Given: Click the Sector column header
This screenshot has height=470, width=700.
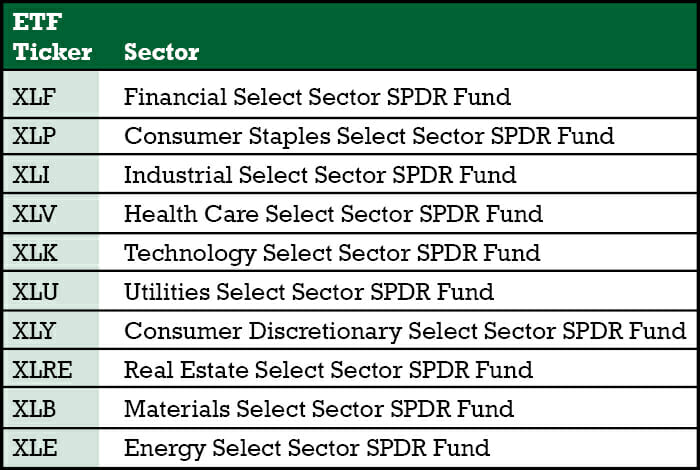Looking at the screenshot, I should [x=161, y=52].
